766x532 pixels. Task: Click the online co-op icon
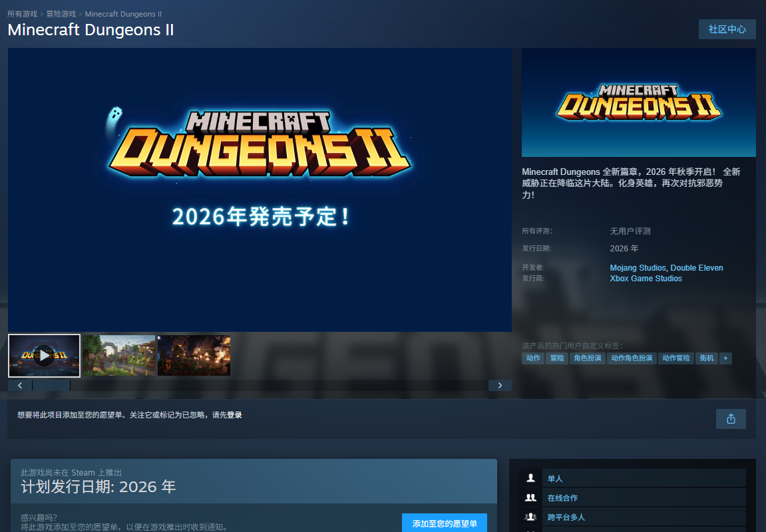coord(530,497)
